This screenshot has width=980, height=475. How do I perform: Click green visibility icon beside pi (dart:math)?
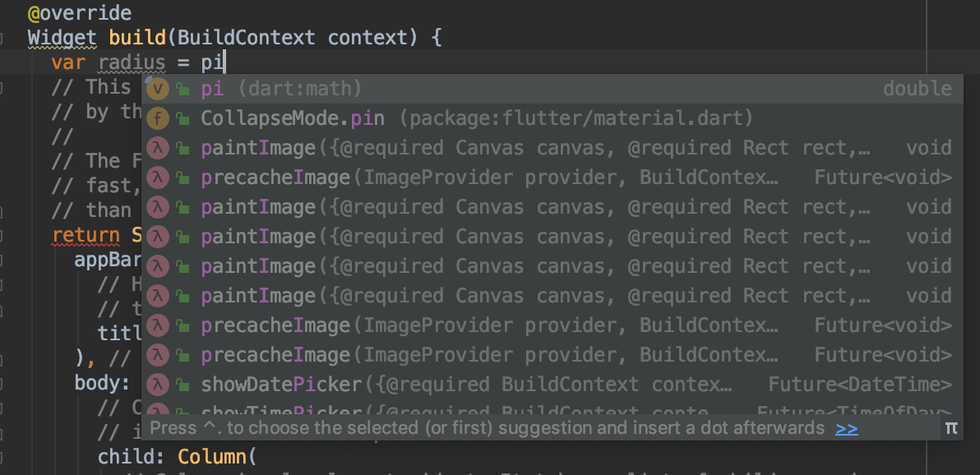pyautogui.click(x=183, y=90)
